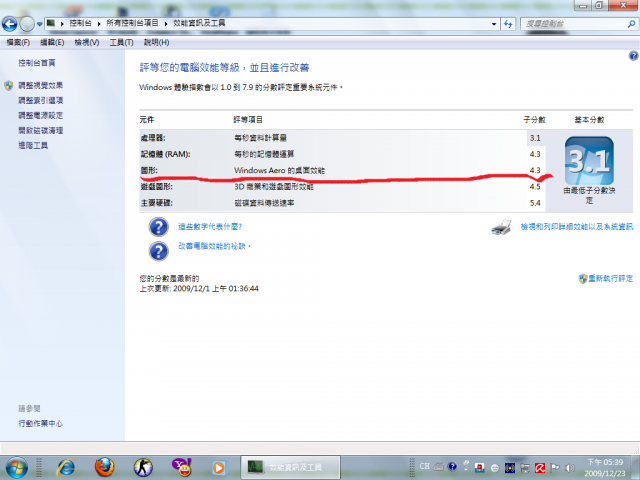Viewport: 640px width, 480px height.
Task: Click the volume speaker tray icon
Action: pyautogui.click(x=570, y=468)
